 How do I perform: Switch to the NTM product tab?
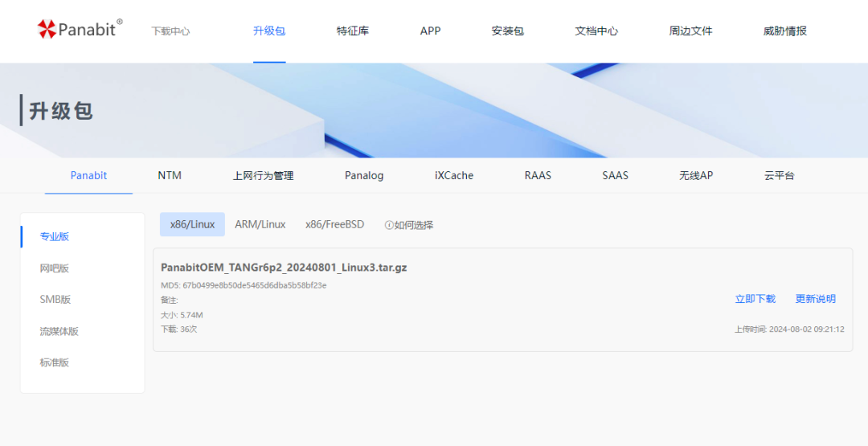click(x=170, y=175)
